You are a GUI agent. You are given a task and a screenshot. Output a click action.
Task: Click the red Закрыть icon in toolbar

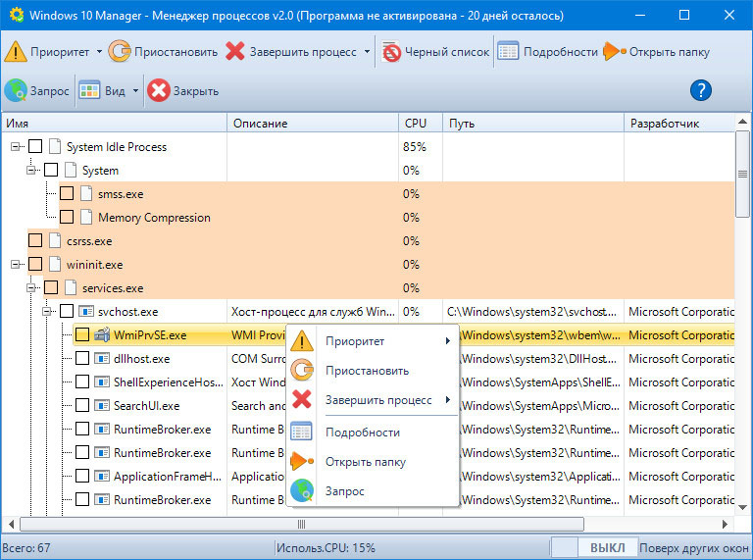point(159,90)
